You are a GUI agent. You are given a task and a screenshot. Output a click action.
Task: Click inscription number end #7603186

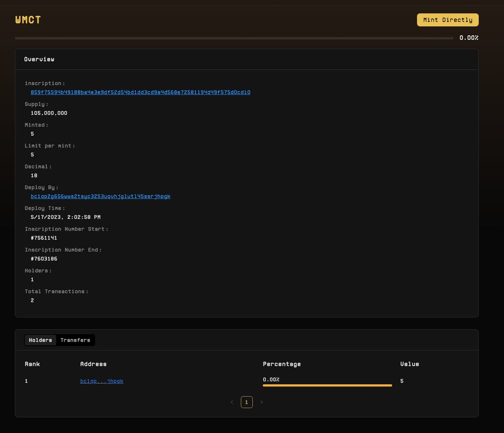(x=44, y=259)
